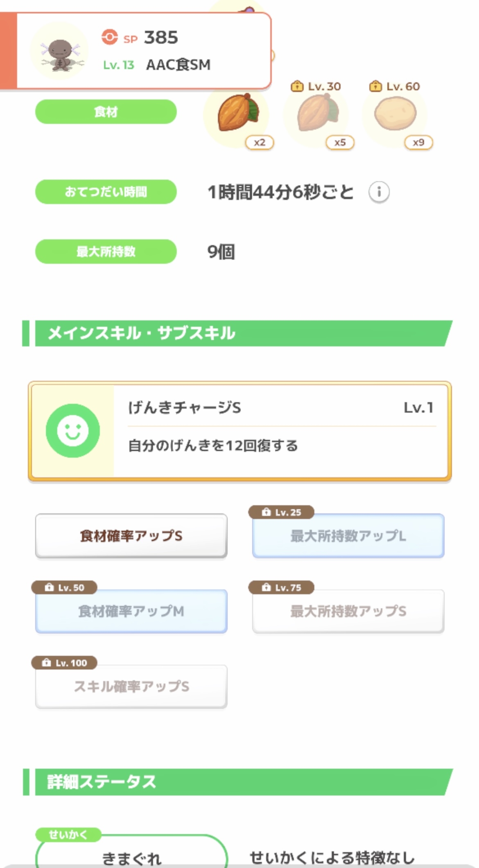Tap the info icon beside helping time

pos(379,192)
